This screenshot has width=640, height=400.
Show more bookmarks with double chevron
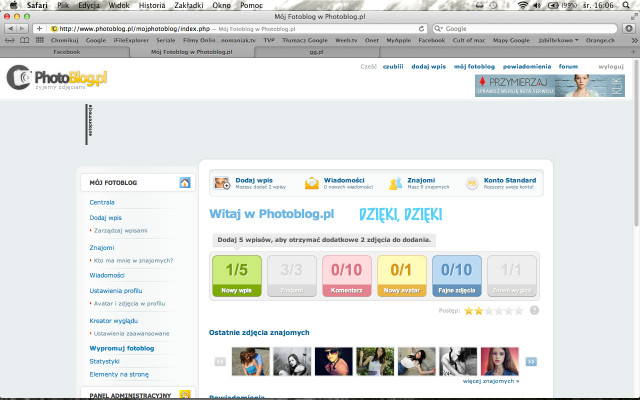tap(634, 40)
